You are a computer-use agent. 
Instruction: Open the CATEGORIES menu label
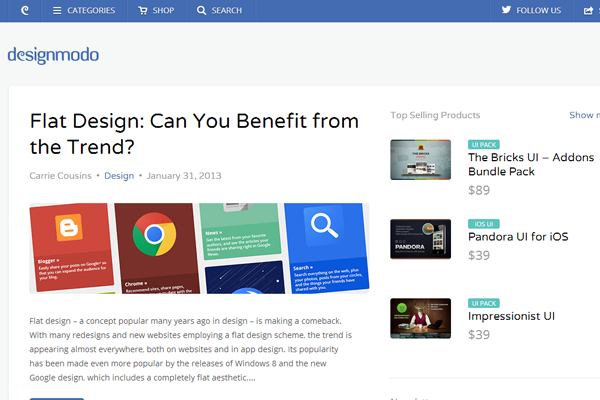[x=91, y=10]
